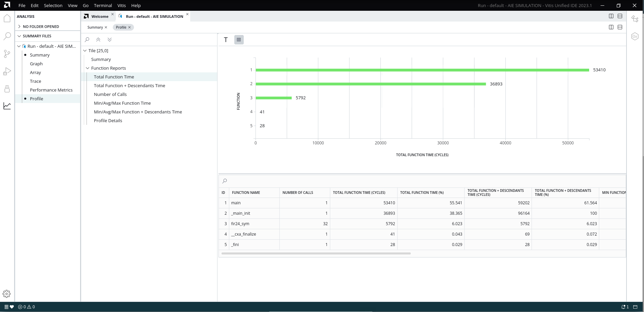
Task: Select Number of Calls report
Action: click(x=110, y=95)
